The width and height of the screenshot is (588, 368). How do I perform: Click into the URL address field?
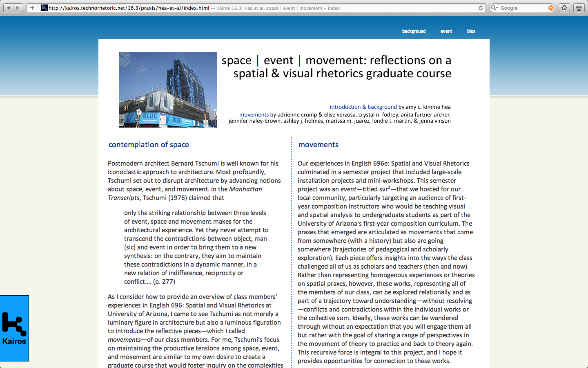[261, 8]
